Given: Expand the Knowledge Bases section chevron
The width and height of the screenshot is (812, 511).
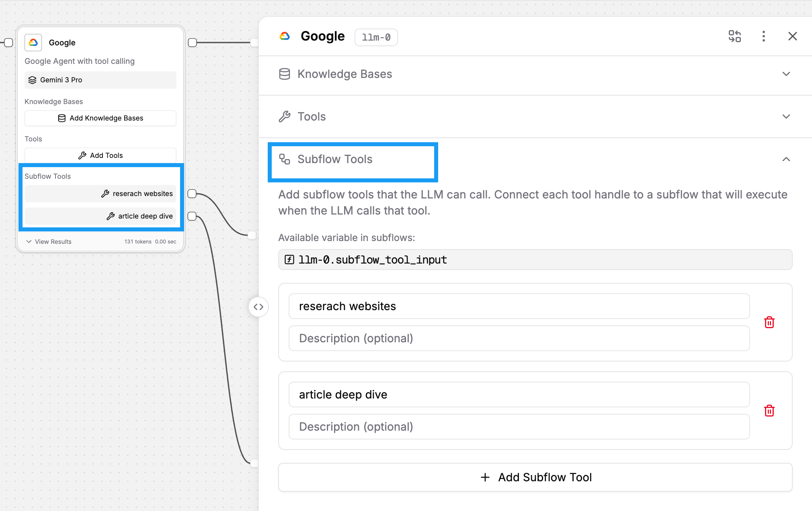Looking at the screenshot, I should pyautogui.click(x=786, y=74).
